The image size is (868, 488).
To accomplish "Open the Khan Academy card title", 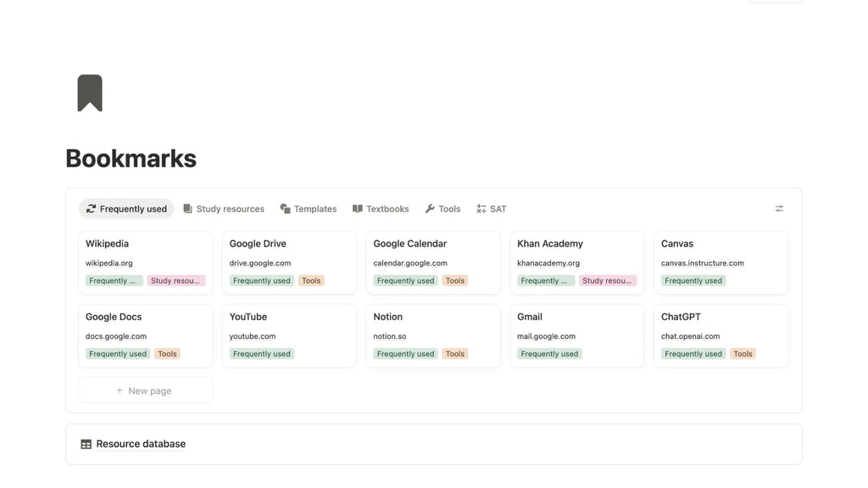I will point(549,243).
